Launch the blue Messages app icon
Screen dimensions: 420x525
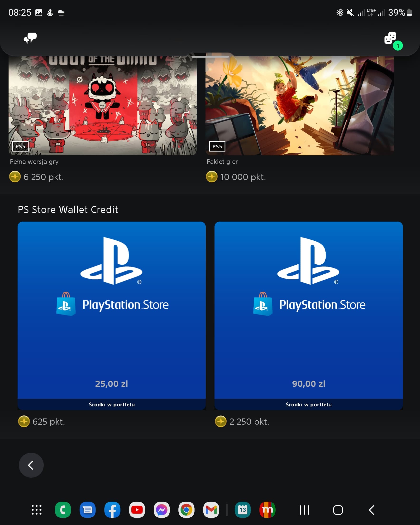[88, 510]
